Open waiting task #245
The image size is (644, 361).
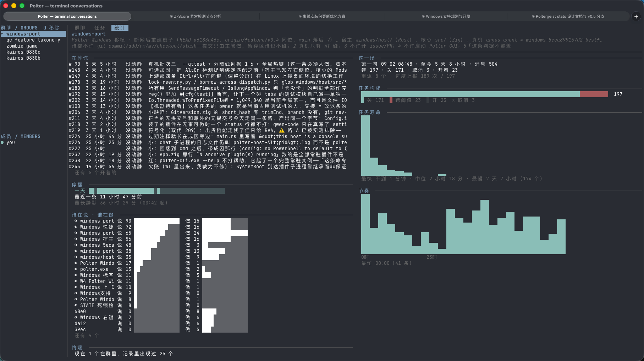tap(208, 166)
